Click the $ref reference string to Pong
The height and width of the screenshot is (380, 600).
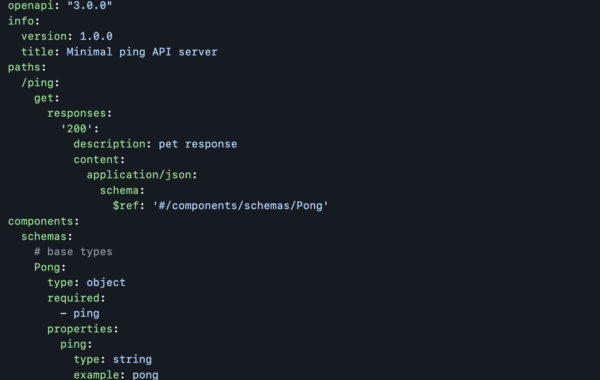click(240, 206)
